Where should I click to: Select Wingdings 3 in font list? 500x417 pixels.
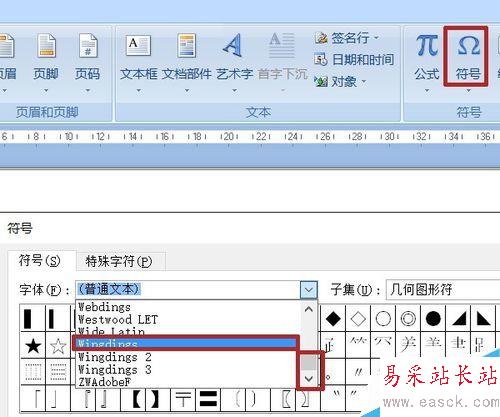188,370
